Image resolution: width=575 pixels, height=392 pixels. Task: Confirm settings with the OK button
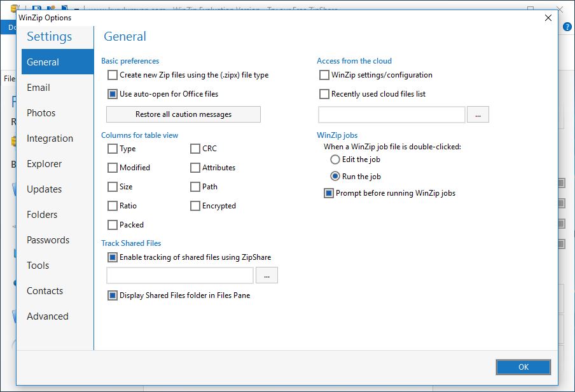click(523, 367)
